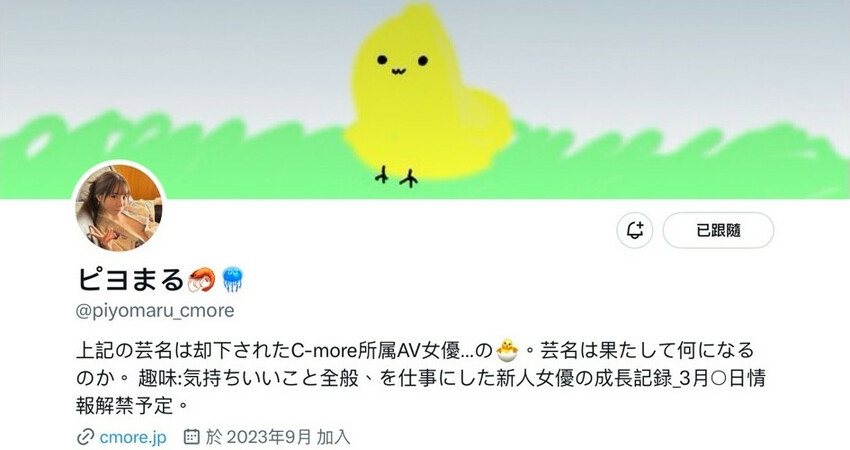Click the notification bell icon

[635, 230]
